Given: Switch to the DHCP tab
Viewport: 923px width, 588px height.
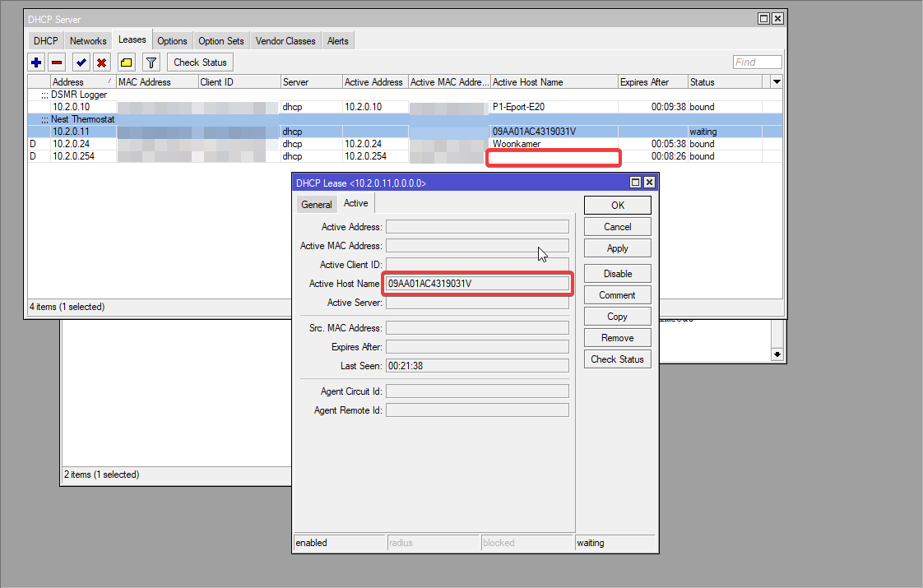Looking at the screenshot, I should pos(45,40).
